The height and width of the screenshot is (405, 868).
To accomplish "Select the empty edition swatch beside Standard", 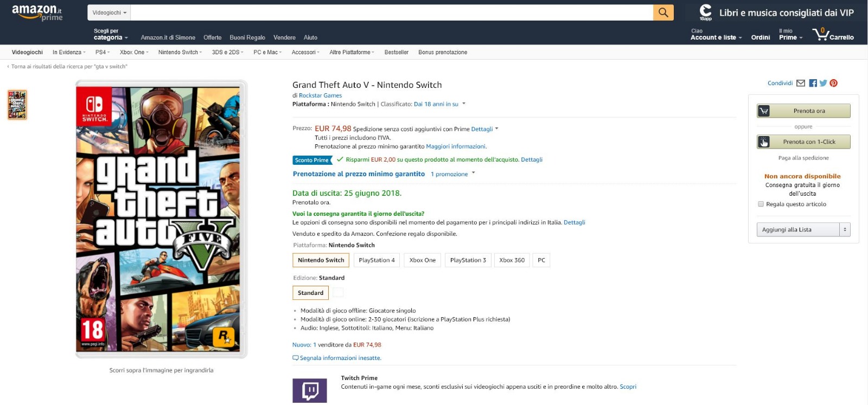I will [338, 293].
